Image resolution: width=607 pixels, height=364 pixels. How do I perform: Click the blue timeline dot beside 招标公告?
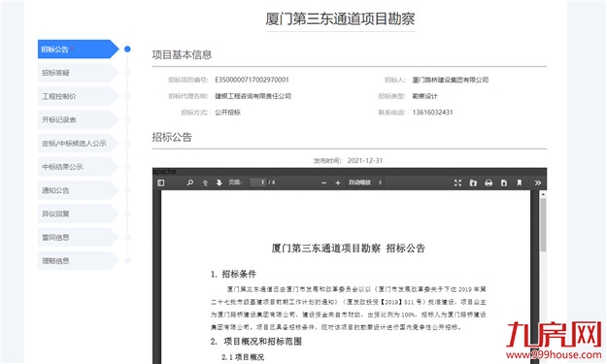pyautogui.click(x=127, y=50)
